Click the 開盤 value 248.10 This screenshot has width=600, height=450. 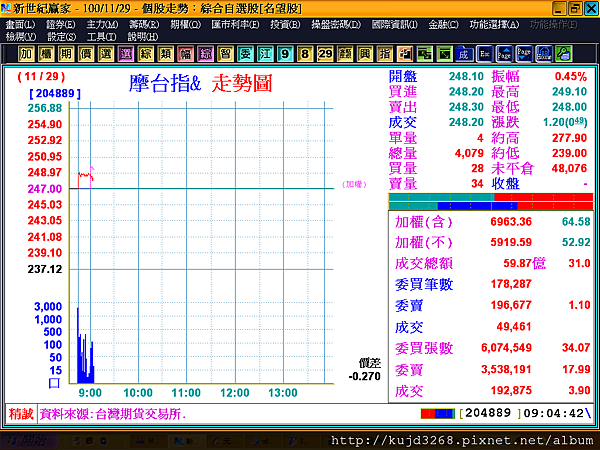click(466, 76)
